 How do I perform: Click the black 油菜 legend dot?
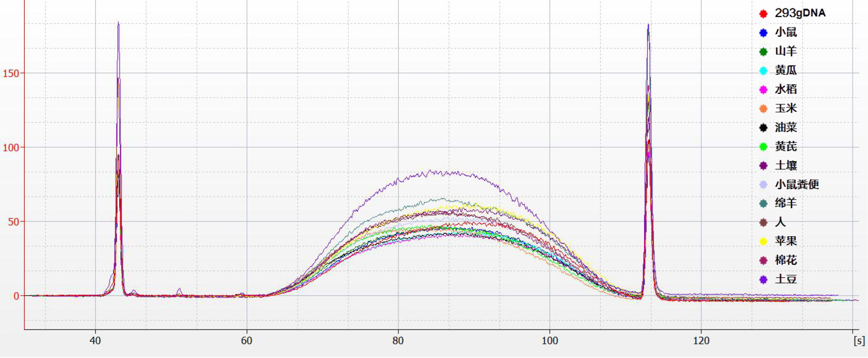coord(763,128)
